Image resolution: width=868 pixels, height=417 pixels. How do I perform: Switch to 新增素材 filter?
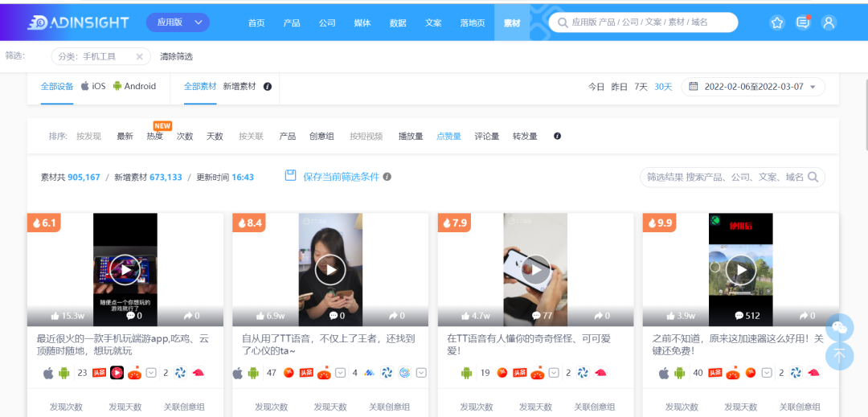(x=239, y=86)
